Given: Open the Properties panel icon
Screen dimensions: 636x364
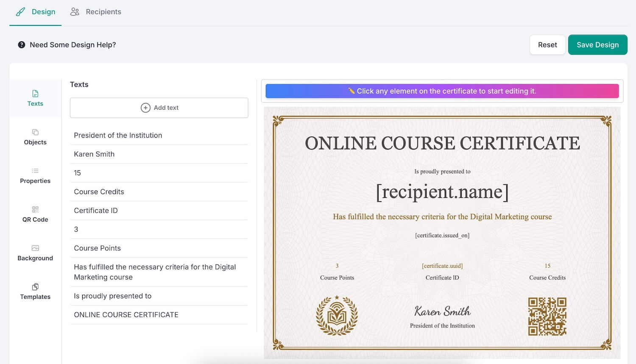Looking at the screenshot, I should click(x=35, y=171).
